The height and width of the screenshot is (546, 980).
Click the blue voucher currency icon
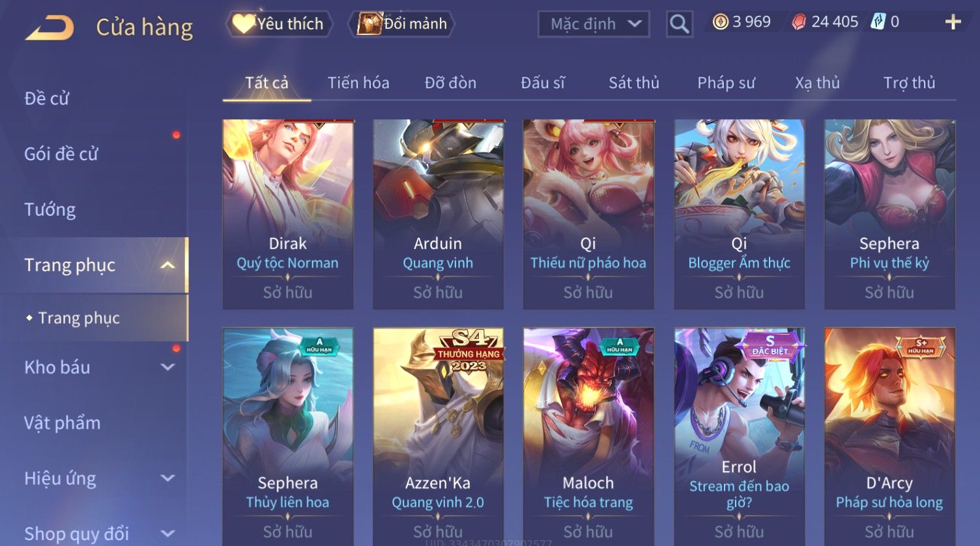(x=878, y=22)
